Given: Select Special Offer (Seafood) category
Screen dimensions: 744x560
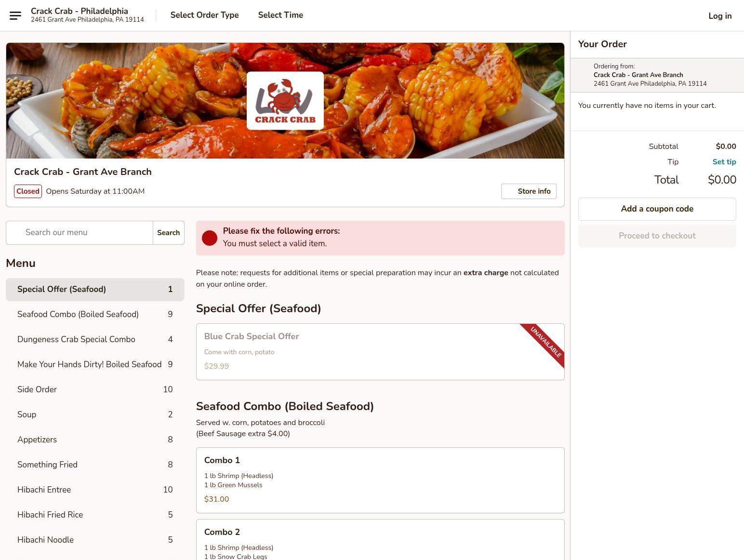Looking at the screenshot, I should 95,290.
